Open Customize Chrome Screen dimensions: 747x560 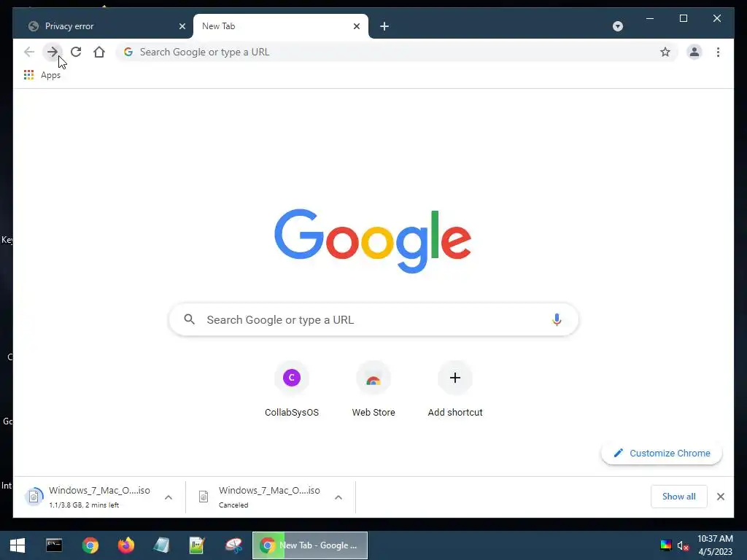click(662, 454)
